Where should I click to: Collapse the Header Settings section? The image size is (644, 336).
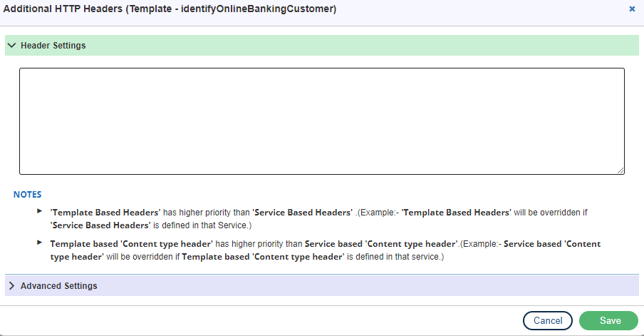(321, 45)
